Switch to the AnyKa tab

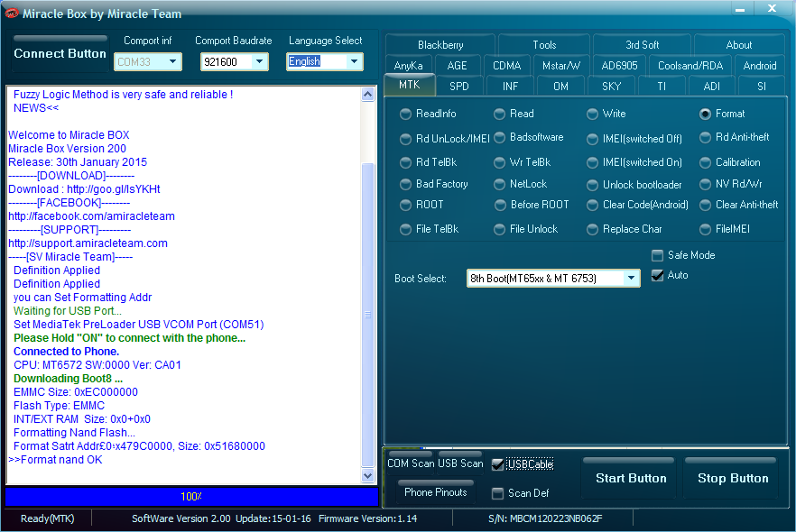pos(408,66)
